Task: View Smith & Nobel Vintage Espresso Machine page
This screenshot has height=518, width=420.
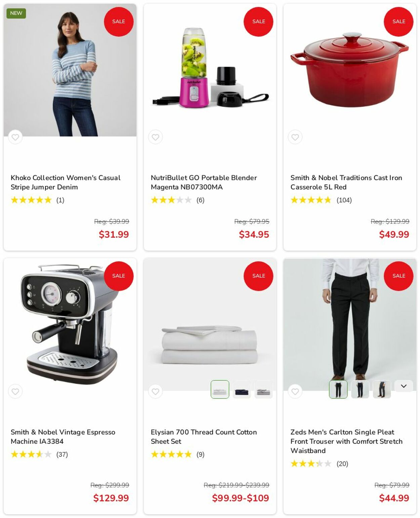Action: tap(63, 437)
